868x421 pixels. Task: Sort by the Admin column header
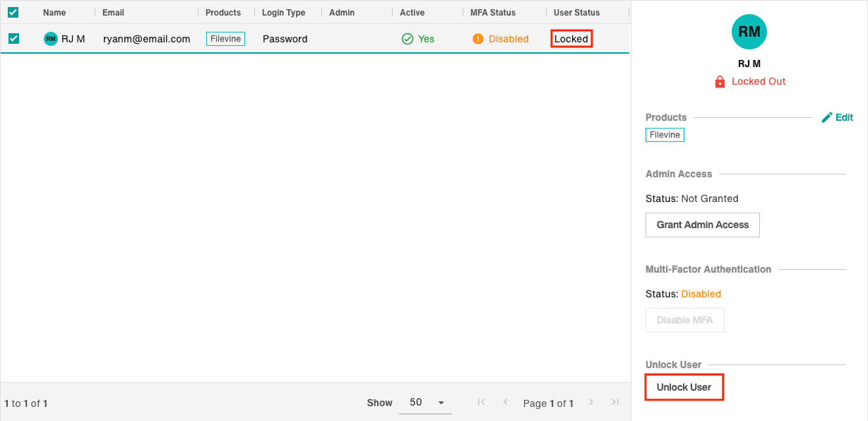(342, 13)
